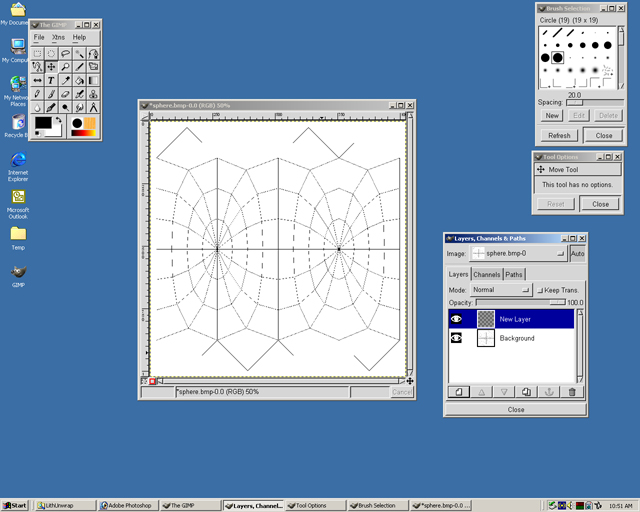This screenshot has width=640, height=512.
Task: Anchor the floating layer
Action: tap(549, 392)
